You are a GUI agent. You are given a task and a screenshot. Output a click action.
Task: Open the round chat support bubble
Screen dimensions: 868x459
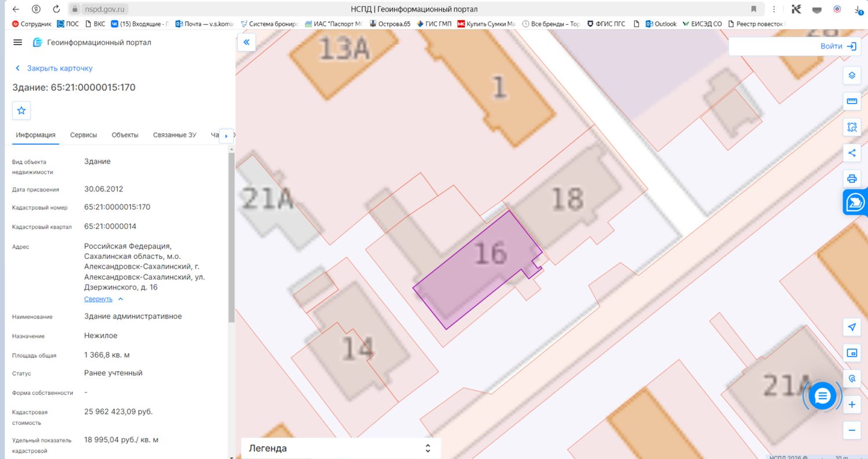click(x=822, y=396)
